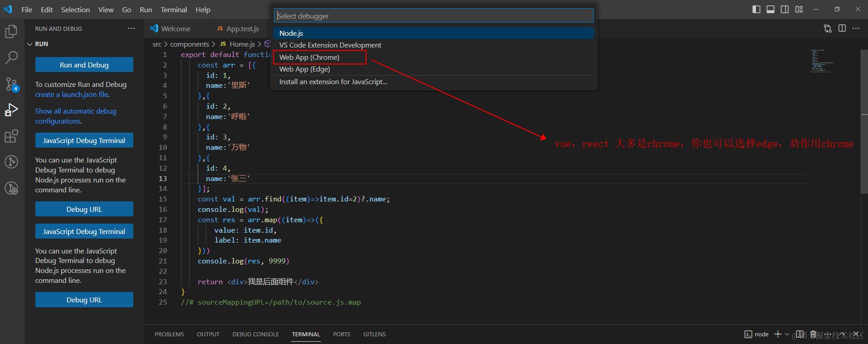Screen dimensions: 868x344
Task: Open Source Control view with 4 badge
Action: pyautogui.click(x=11, y=84)
